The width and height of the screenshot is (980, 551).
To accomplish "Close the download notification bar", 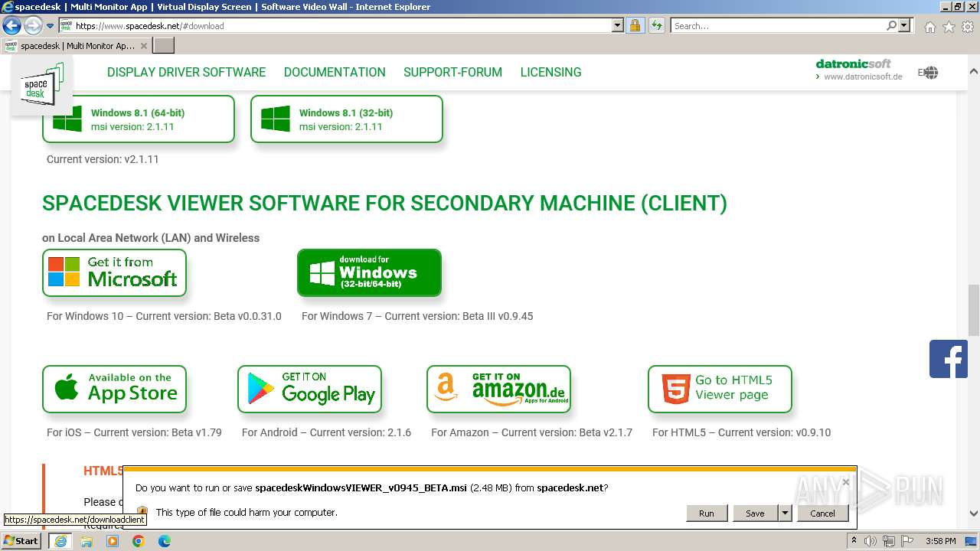I will 845,482.
